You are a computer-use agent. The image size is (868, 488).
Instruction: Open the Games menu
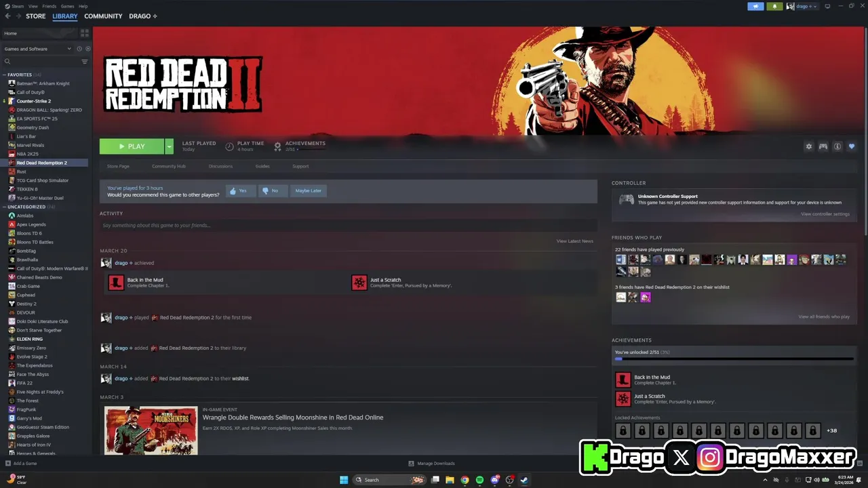68,6
